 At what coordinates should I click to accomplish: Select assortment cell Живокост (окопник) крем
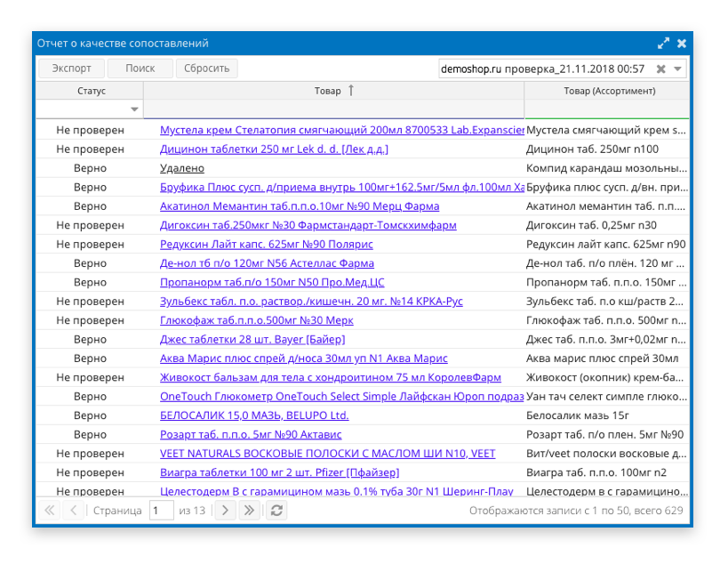tap(605, 378)
